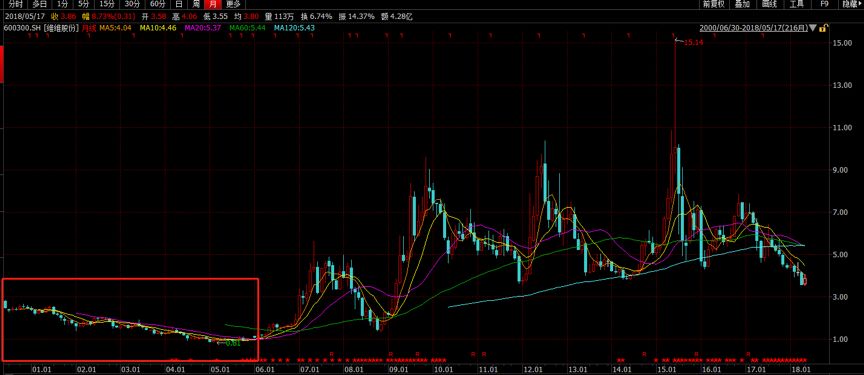The height and width of the screenshot is (375, 864).
Task: Click the 叠加 overlay button
Action: 742,4
